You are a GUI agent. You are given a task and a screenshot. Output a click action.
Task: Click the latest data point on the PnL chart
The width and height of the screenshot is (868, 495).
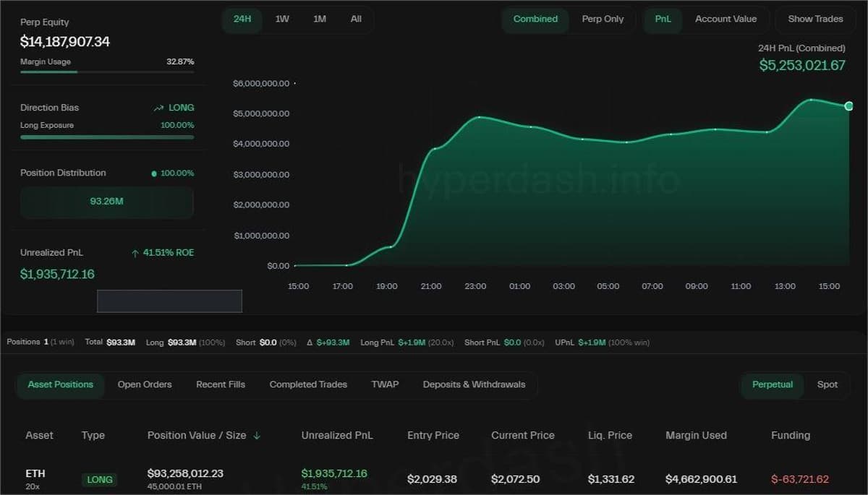[848, 106]
